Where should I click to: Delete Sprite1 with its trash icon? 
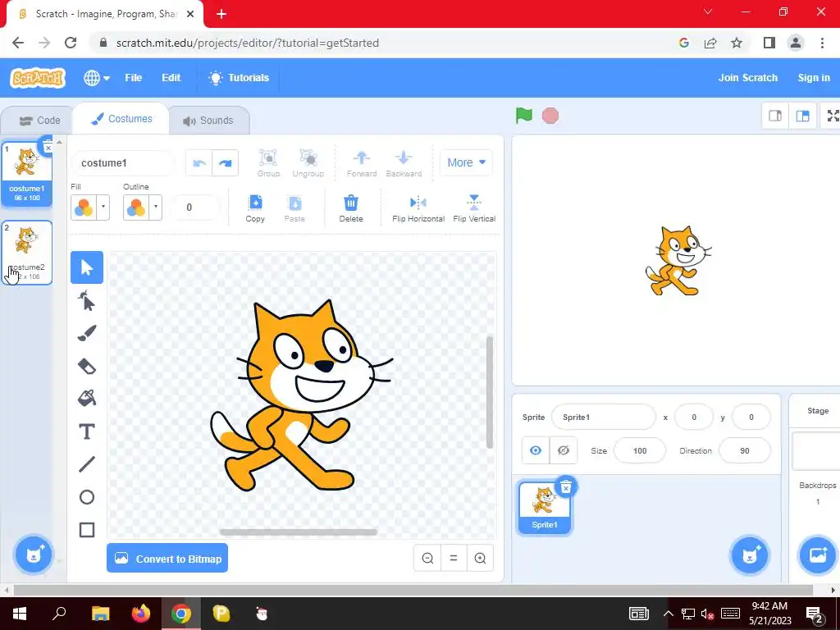[566, 487]
